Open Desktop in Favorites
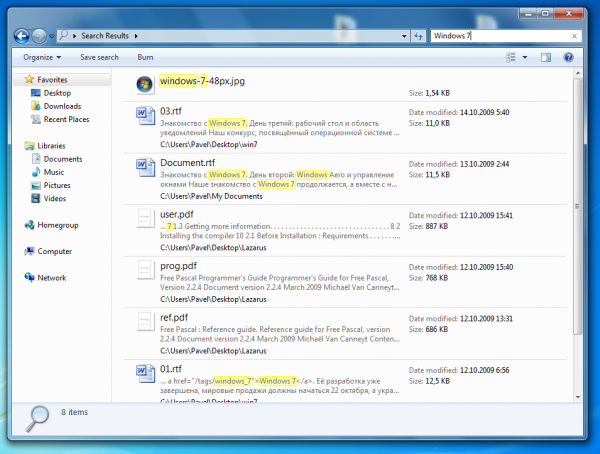600x454 pixels. coord(57,93)
